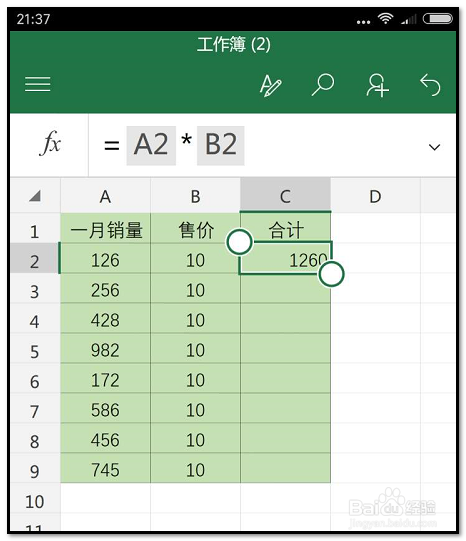This screenshot has height=541, width=466.
Task: Tap the battery status icon
Action: [x=437, y=19]
